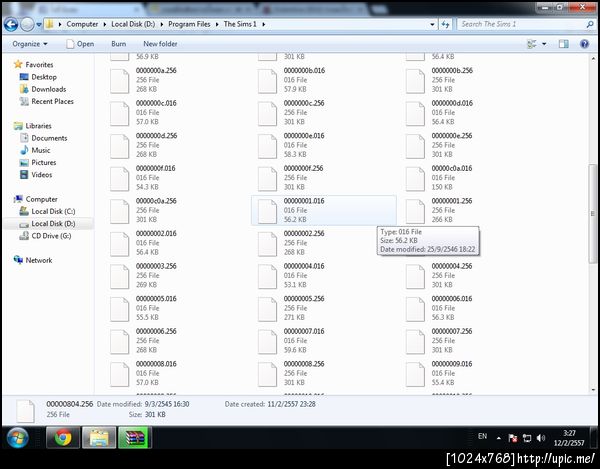The image size is (600, 469).
Task: Select Computer in navigation pane
Action: click(36, 199)
